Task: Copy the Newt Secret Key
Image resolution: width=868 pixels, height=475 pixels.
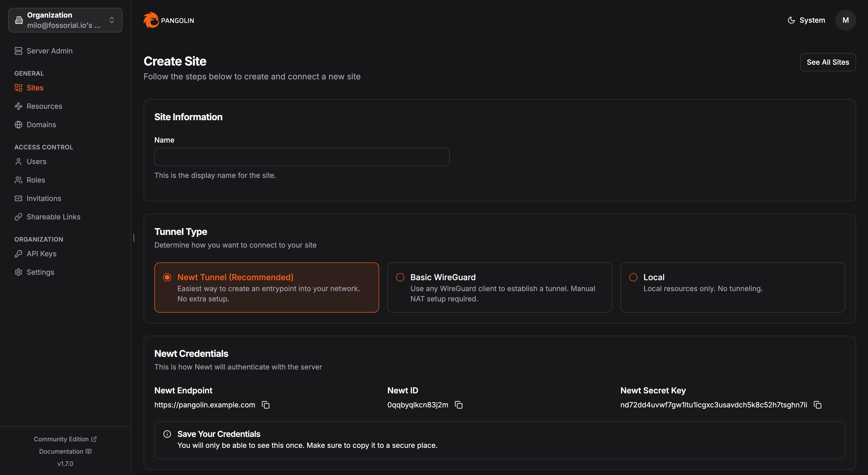Action: click(x=817, y=405)
